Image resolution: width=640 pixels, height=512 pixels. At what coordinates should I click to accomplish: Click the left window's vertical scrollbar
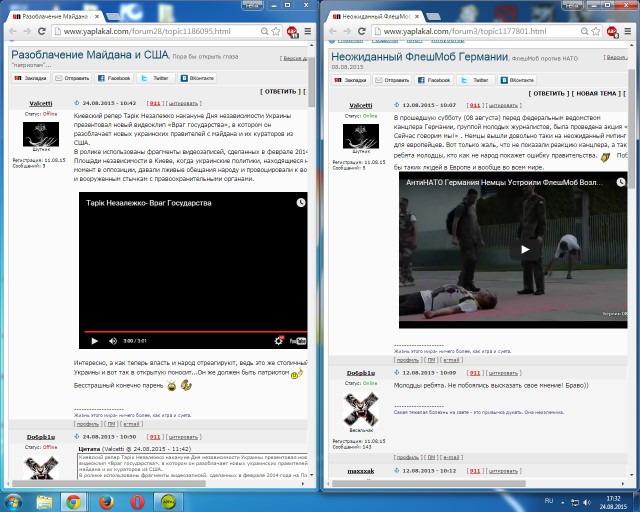click(x=312, y=82)
